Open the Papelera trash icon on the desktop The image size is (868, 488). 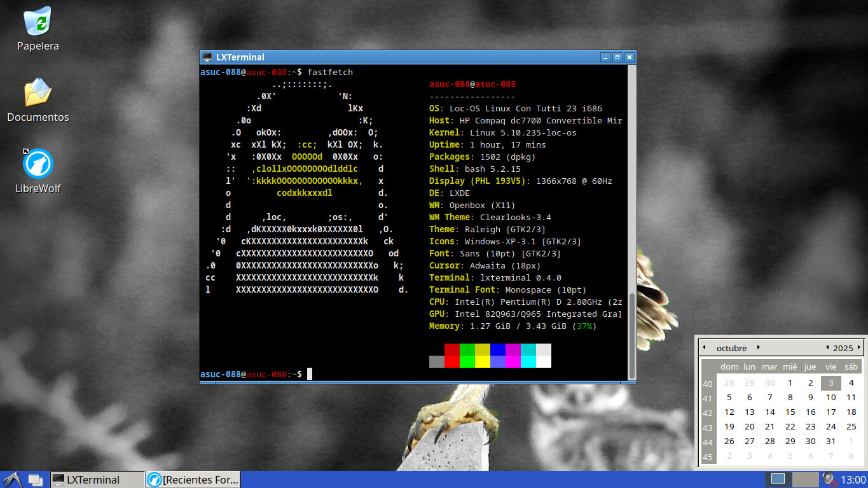[x=38, y=23]
